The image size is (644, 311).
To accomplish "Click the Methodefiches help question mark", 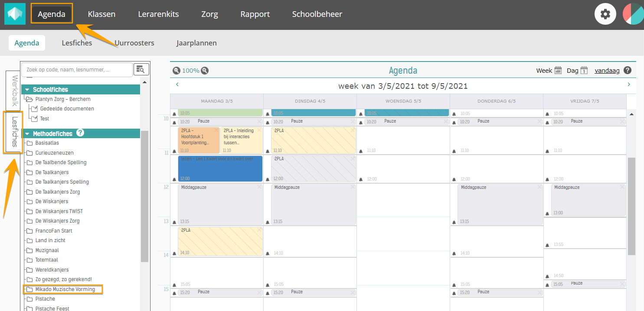I will tap(80, 133).
